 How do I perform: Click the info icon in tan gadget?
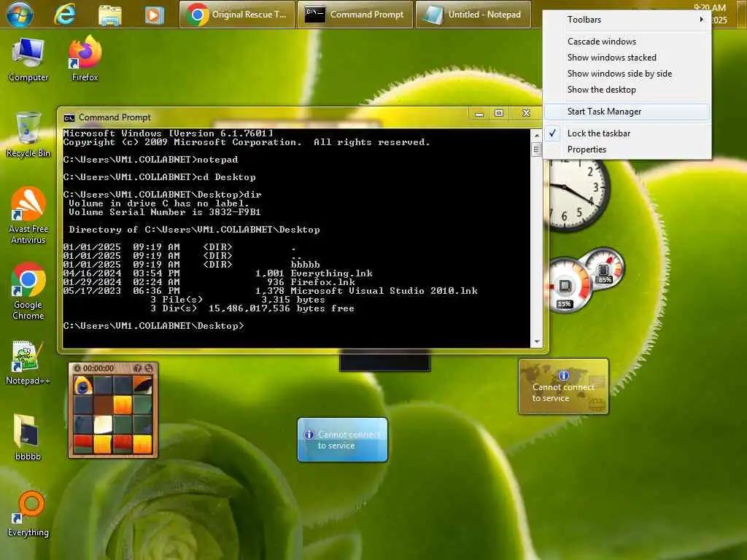563,376
